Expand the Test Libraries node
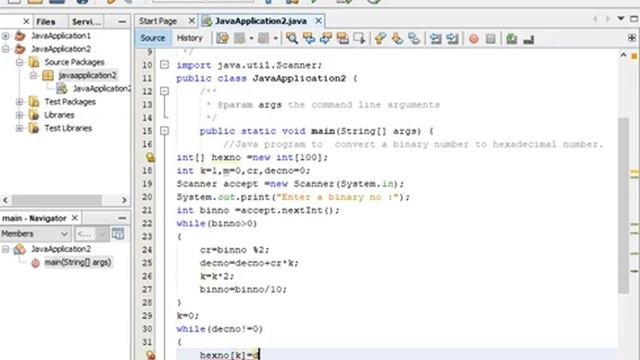The image size is (640, 360). [x=19, y=128]
